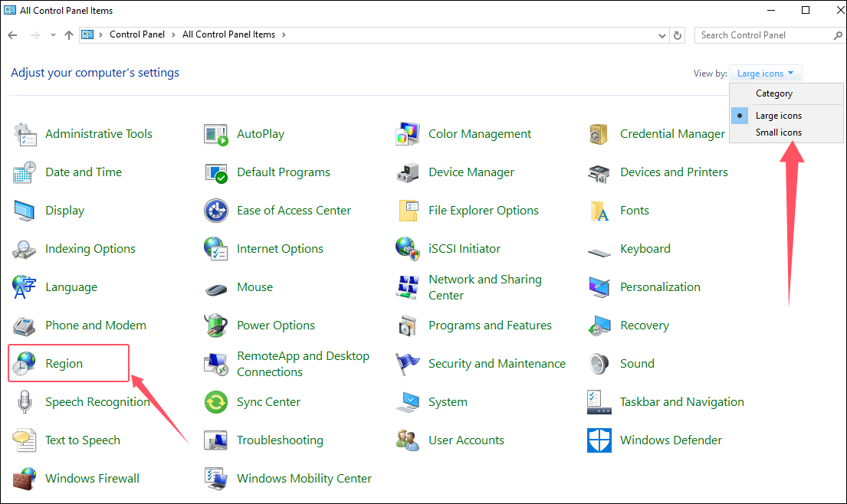Refresh the Control Panel address bar
The width and height of the screenshot is (847, 504).
coord(677,35)
